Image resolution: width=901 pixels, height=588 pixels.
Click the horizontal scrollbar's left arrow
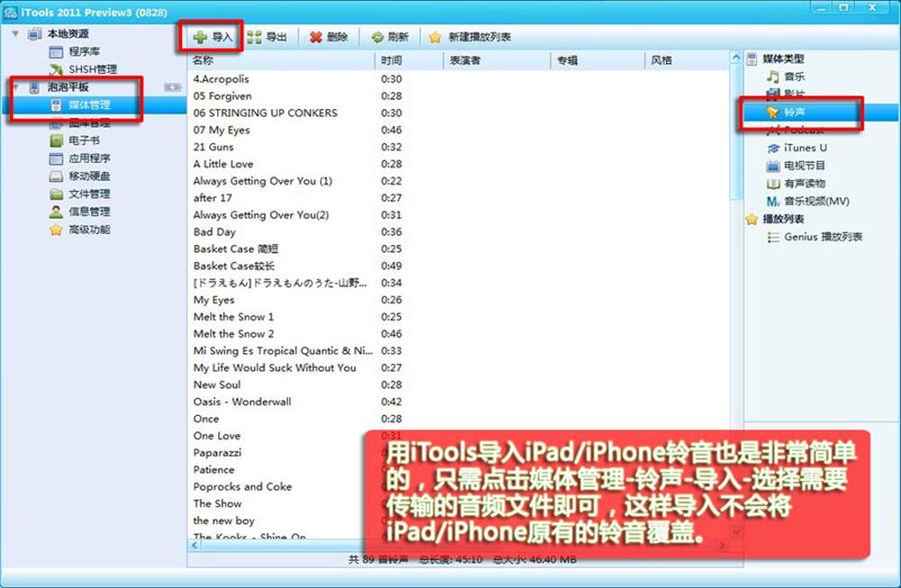click(x=195, y=545)
